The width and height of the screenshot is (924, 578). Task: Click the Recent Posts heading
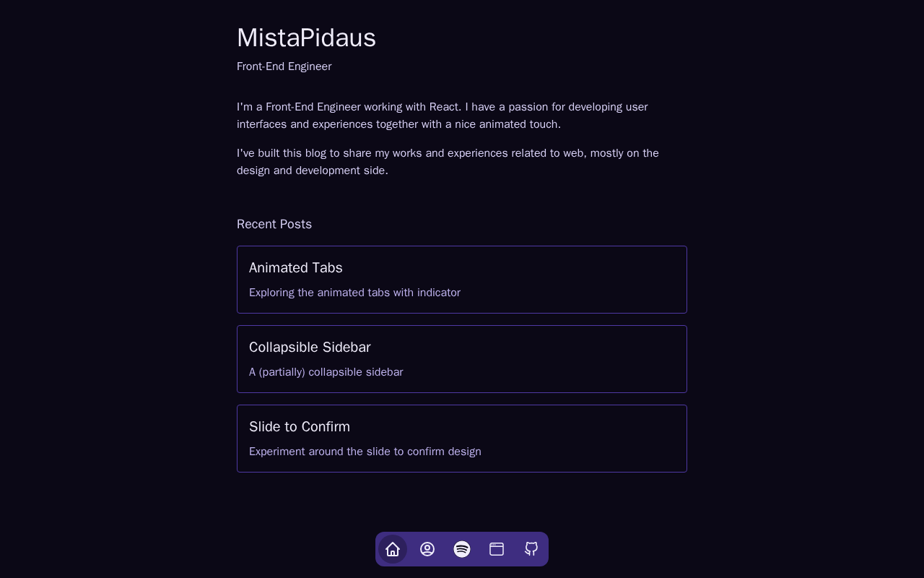click(x=274, y=225)
